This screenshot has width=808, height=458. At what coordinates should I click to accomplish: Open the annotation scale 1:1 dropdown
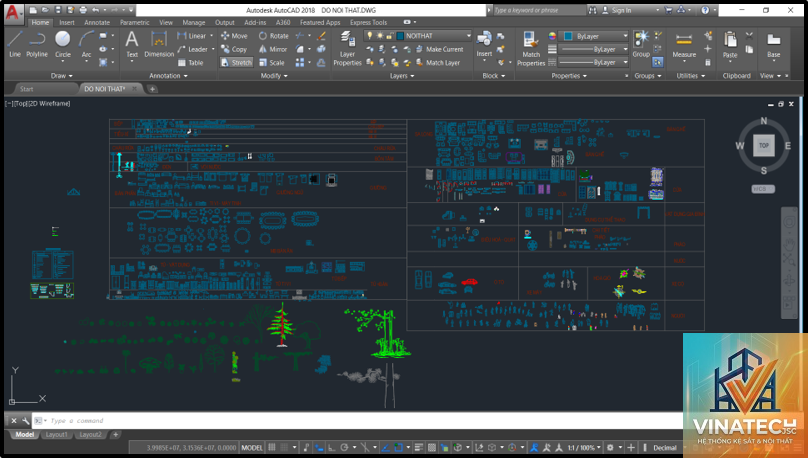point(584,448)
